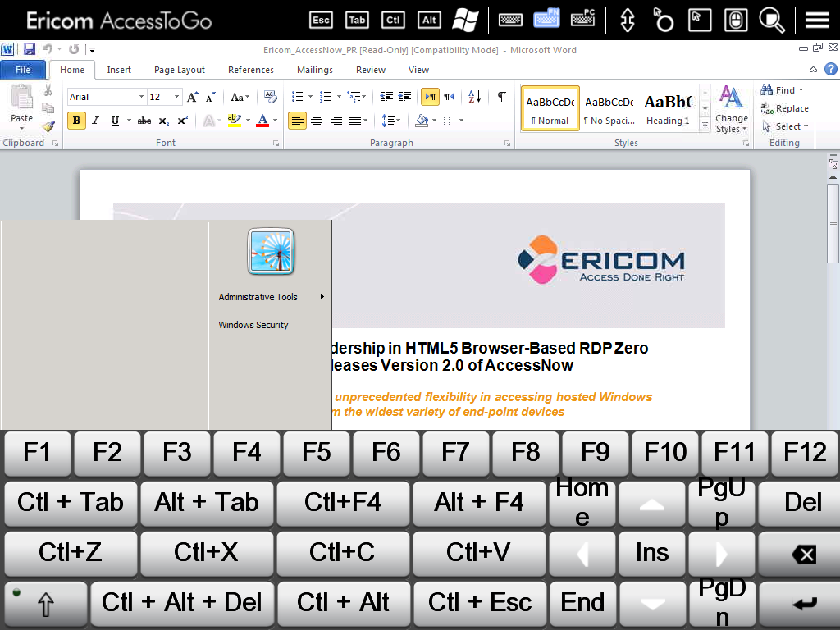Image resolution: width=840 pixels, height=630 pixels.
Task: Open the PC keyboard icon
Action: click(x=583, y=19)
